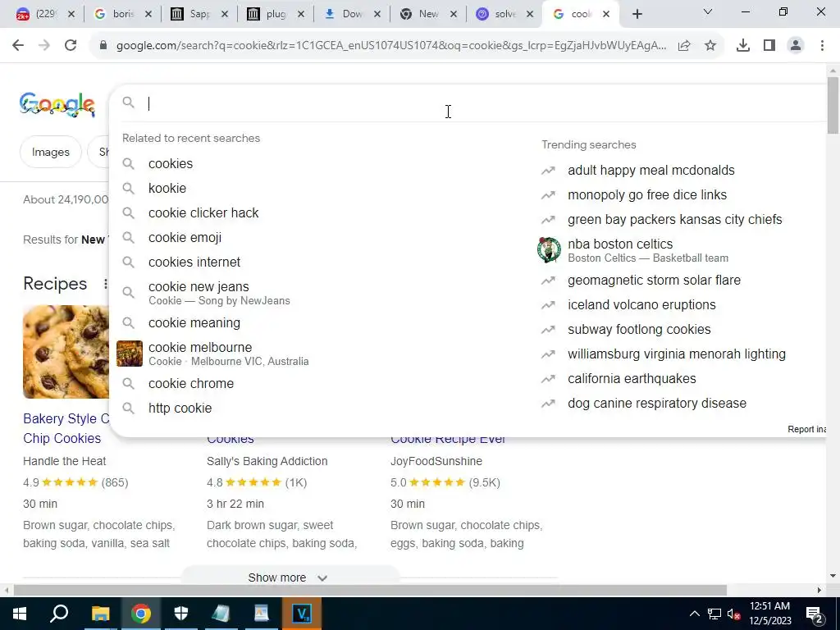Click the network tray icon
The image size is (840, 630).
[x=714, y=614]
